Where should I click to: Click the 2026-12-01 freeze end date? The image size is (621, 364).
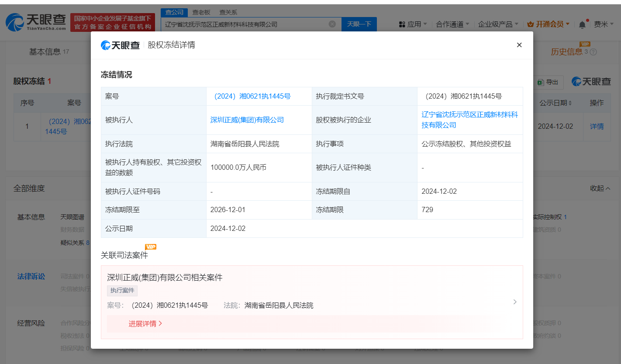[x=228, y=210]
